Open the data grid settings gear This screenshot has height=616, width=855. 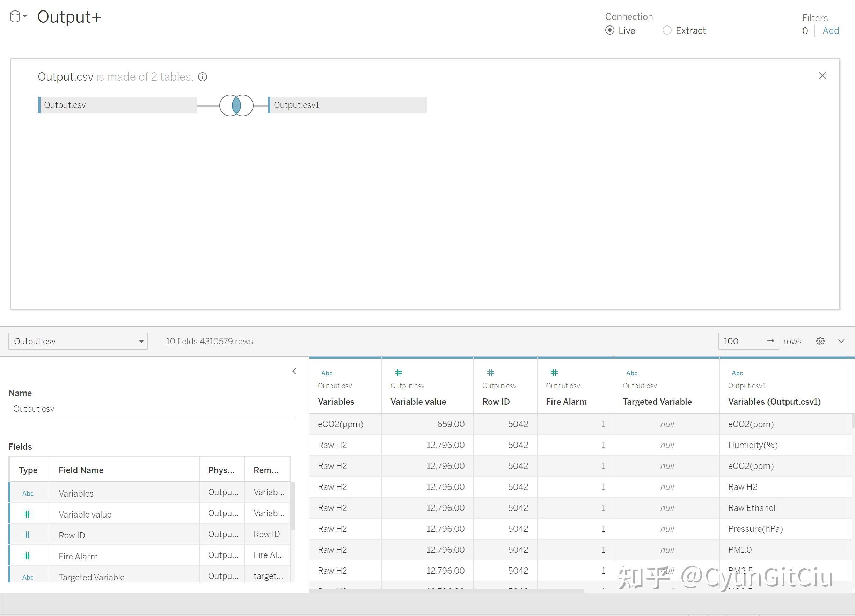tap(820, 341)
